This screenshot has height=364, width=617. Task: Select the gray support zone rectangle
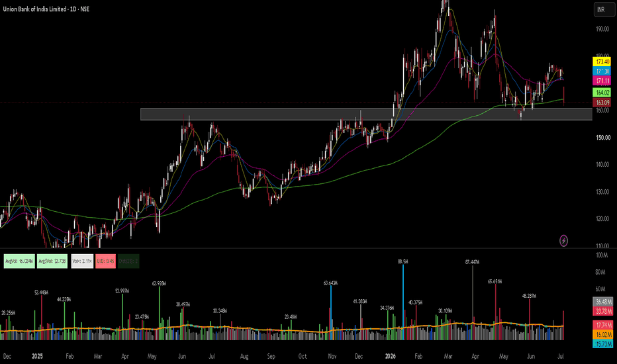coord(366,114)
